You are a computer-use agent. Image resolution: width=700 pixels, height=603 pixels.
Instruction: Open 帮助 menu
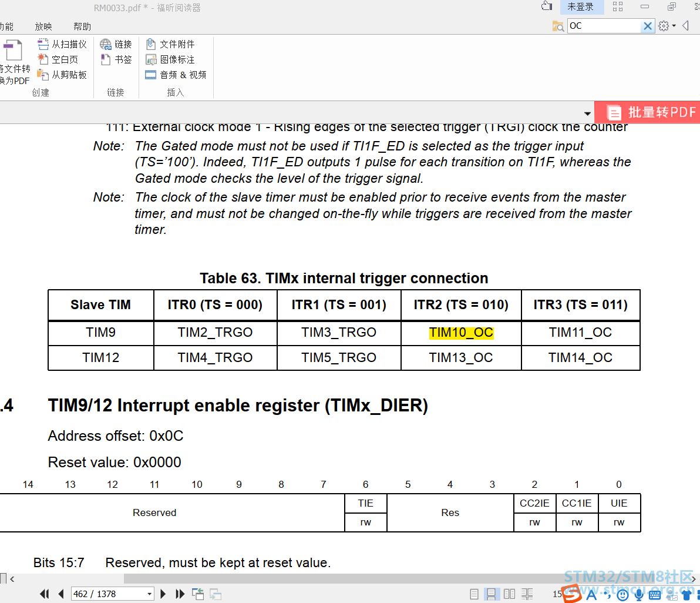click(x=82, y=26)
